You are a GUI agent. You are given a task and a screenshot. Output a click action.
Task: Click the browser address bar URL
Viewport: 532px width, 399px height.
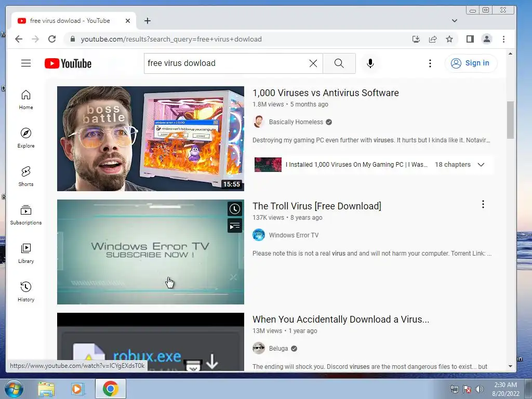pyautogui.click(x=171, y=39)
